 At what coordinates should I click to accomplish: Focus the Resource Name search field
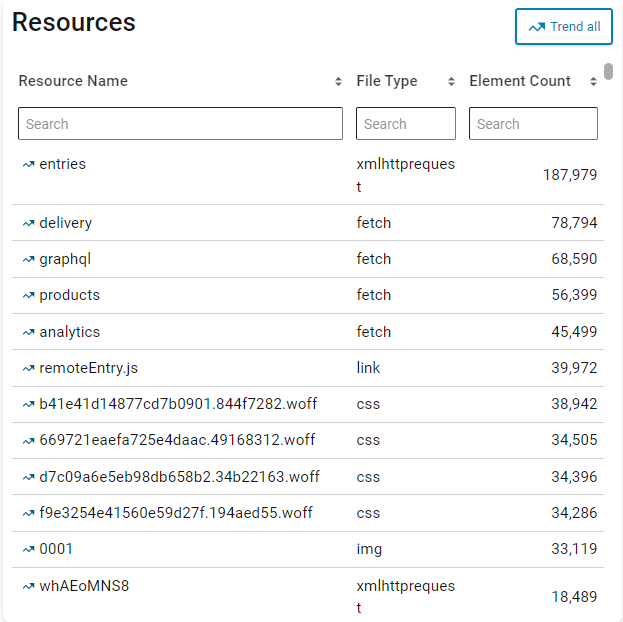coord(180,124)
